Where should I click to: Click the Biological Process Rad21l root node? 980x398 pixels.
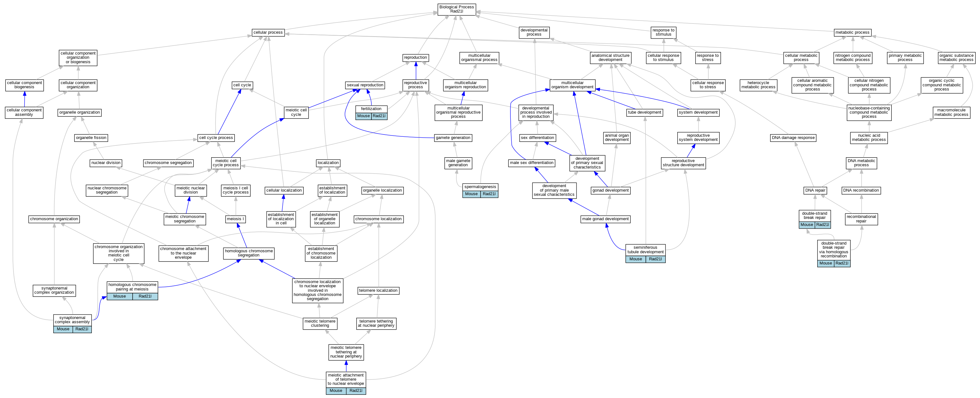[456, 10]
